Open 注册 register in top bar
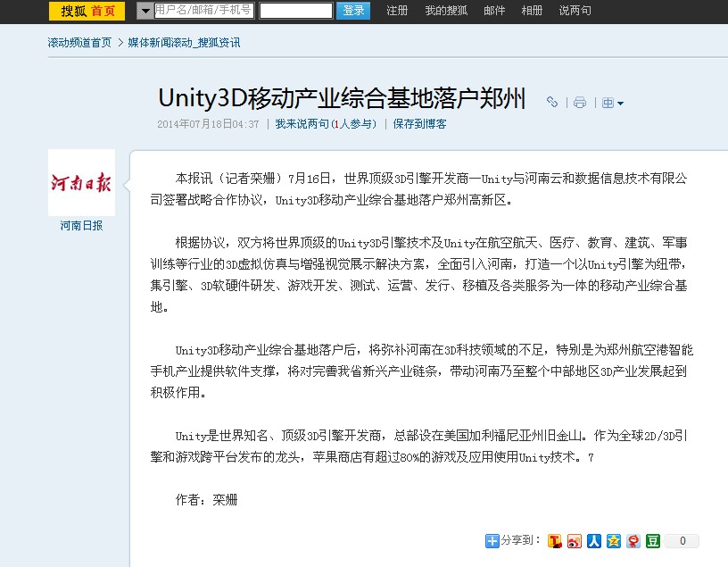728x567 pixels. click(397, 11)
